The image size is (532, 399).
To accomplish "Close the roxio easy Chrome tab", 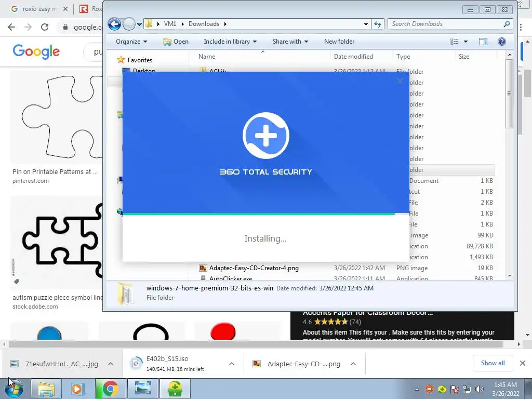I will (65, 9).
